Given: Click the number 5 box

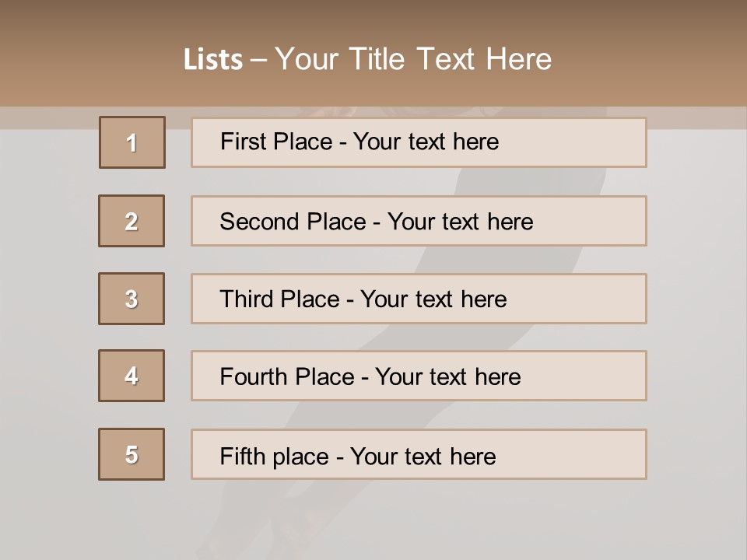Looking at the screenshot, I should [x=132, y=454].
